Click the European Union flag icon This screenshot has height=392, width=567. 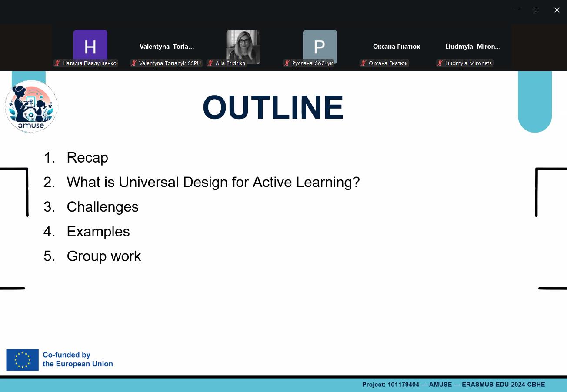coord(22,360)
